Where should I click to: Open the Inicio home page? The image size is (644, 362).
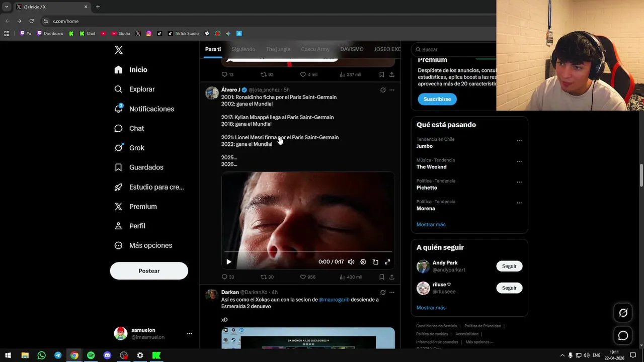coord(131,70)
